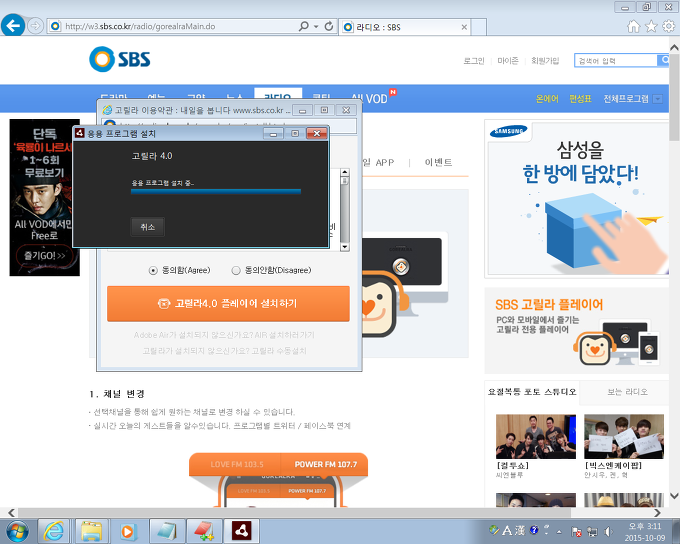Click the Action Center flag tray icon
Screen dimensions: 680x544
(x=576, y=531)
